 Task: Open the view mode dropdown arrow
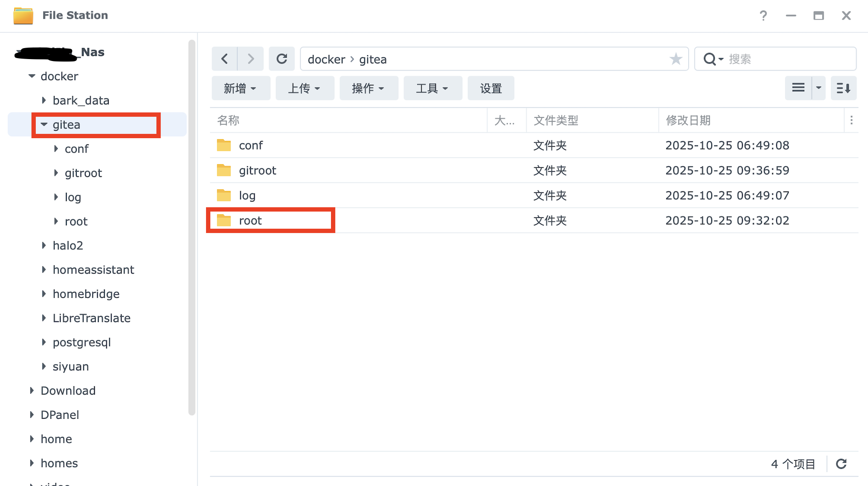tap(819, 88)
